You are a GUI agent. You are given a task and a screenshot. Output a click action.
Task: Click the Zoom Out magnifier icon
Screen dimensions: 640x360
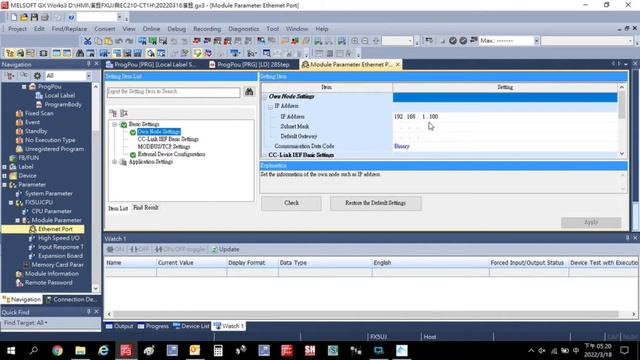[x=365, y=41]
